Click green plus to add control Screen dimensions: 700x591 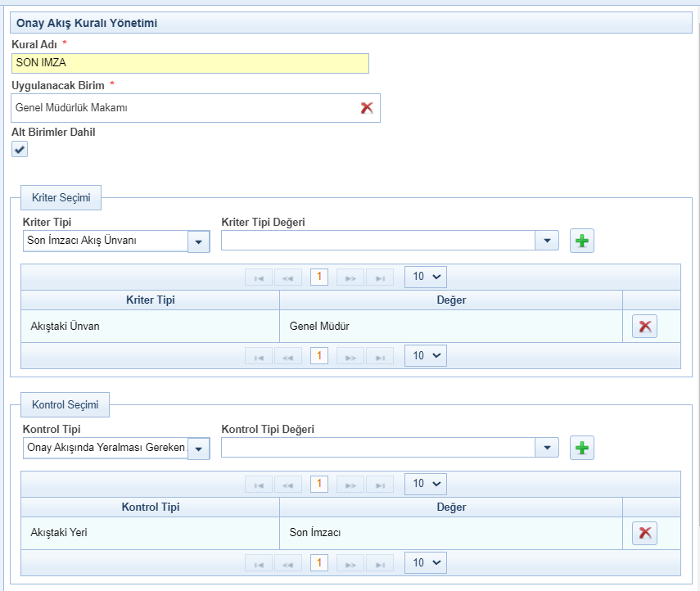(x=581, y=448)
